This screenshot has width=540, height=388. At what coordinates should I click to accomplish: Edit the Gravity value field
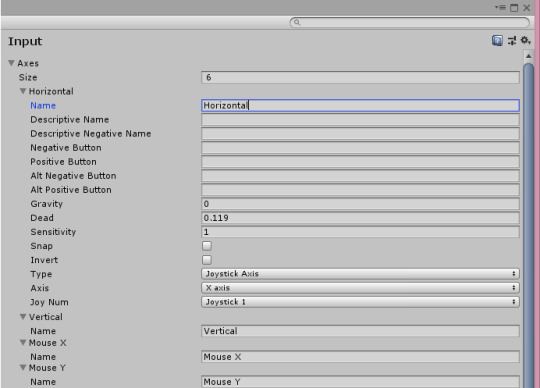360,204
